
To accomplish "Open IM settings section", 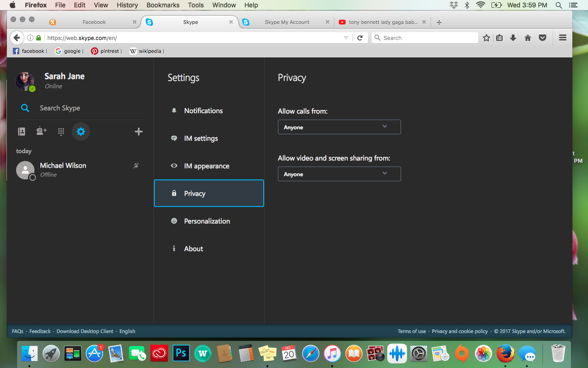I will pyautogui.click(x=209, y=138).
